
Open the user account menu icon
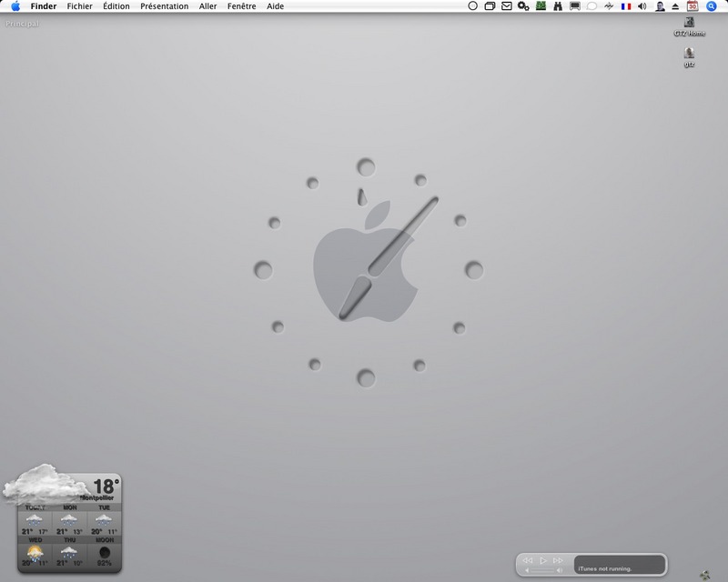(x=659, y=6)
